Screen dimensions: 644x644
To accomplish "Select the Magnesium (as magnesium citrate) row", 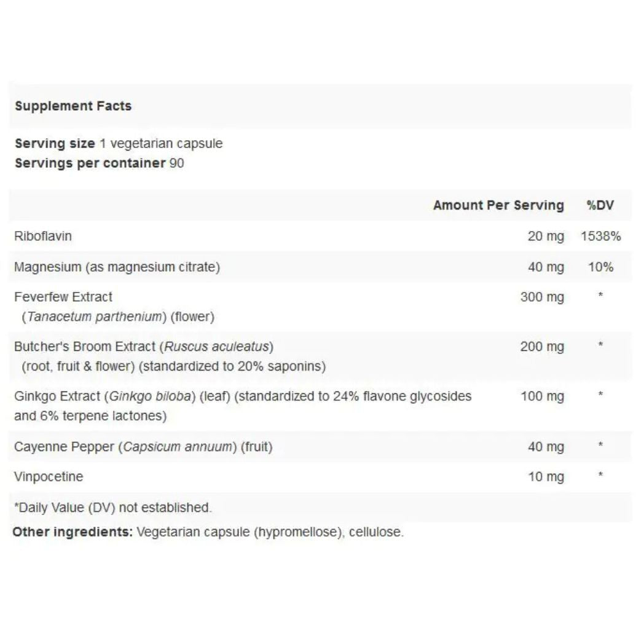I will click(117, 267).
